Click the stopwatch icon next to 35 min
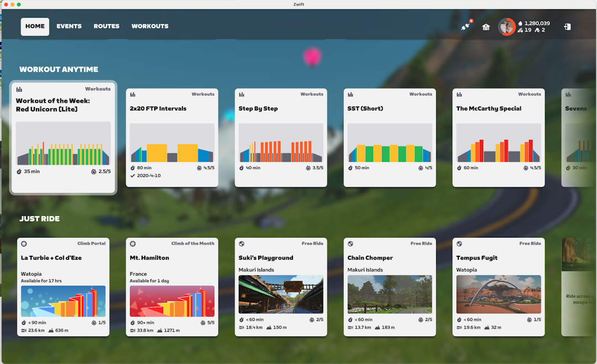The image size is (597, 364). pos(19,172)
